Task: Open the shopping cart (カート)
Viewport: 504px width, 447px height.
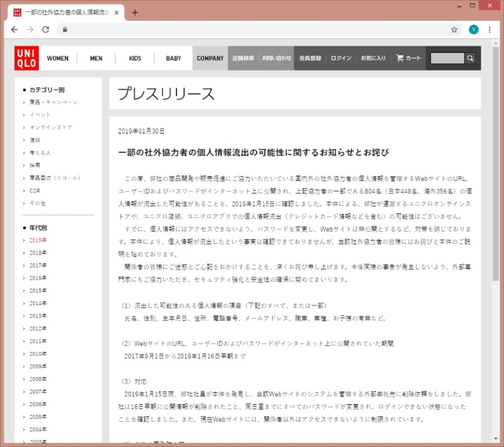Action: [409, 59]
